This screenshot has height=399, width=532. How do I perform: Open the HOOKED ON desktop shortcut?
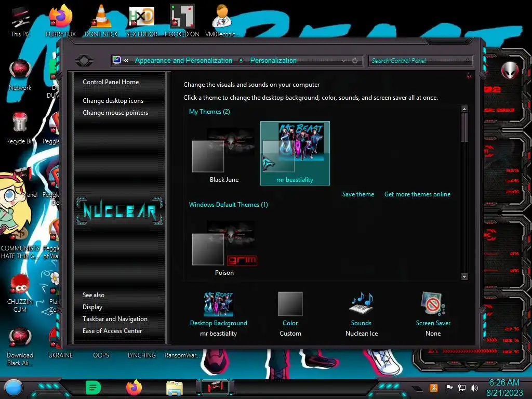tap(182, 20)
